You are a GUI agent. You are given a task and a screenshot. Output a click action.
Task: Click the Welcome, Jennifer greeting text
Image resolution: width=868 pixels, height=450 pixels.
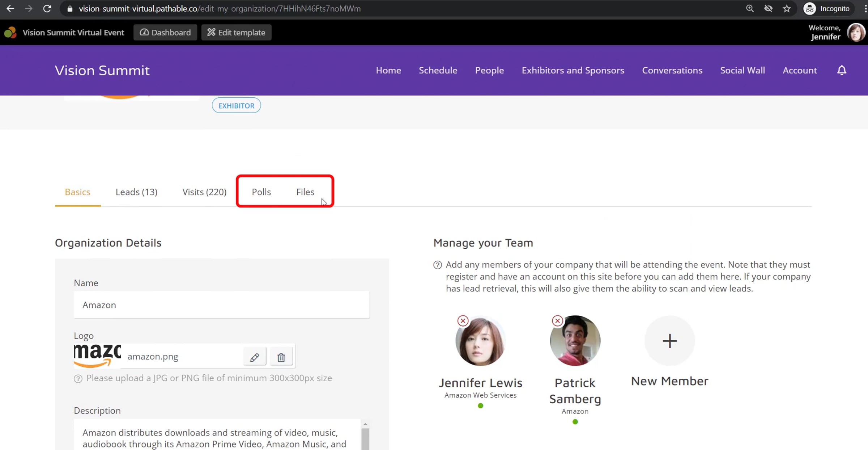click(825, 33)
